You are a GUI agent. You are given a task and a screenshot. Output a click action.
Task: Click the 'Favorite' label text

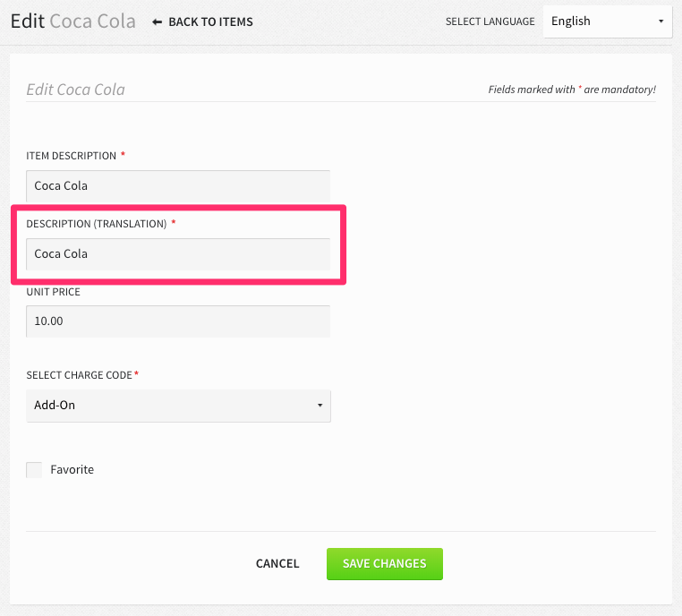coord(72,470)
